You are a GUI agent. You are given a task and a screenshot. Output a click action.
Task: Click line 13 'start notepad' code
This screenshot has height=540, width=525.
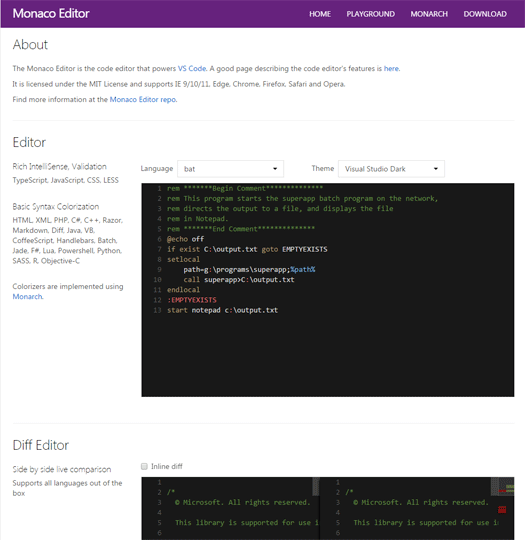coord(222,310)
